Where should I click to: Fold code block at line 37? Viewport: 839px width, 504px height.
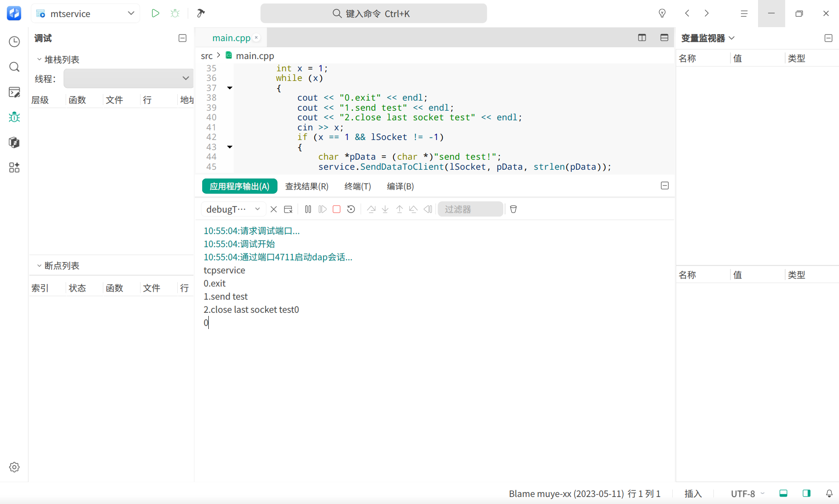click(x=230, y=88)
